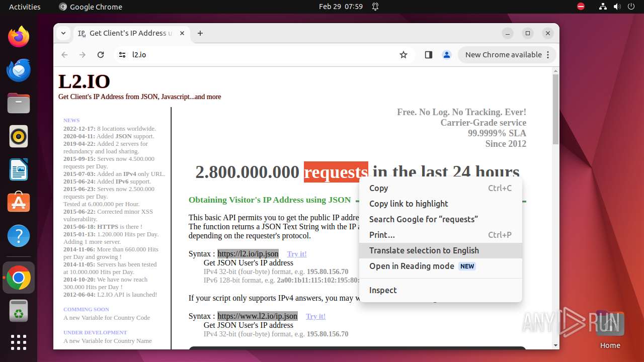Viewport: 644px width, 362px height.
Task: Open the Home desktop folder
Action: [x=610, y=330]
